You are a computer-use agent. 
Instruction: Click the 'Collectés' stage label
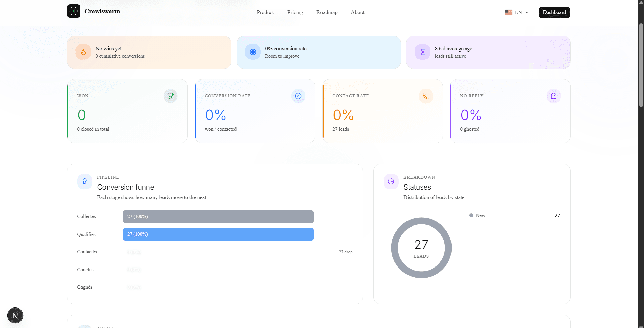pos(86,216)
